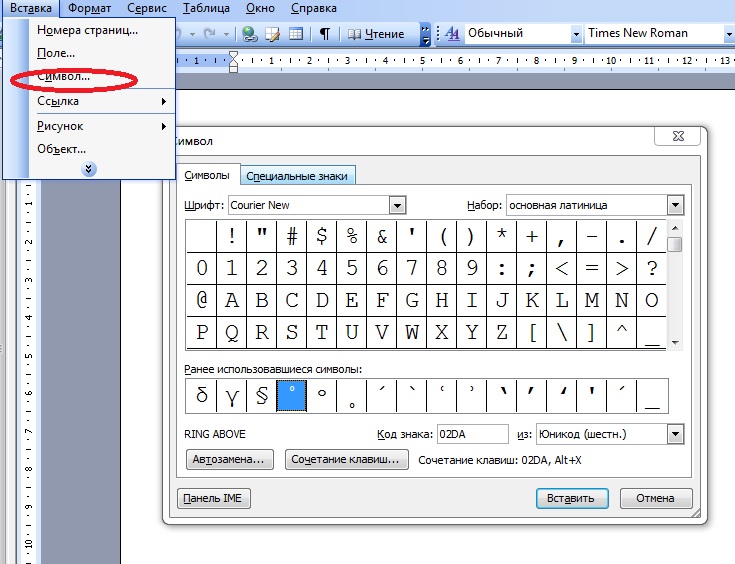Expand the Юникод encoding dropdown

pos(675,434)
